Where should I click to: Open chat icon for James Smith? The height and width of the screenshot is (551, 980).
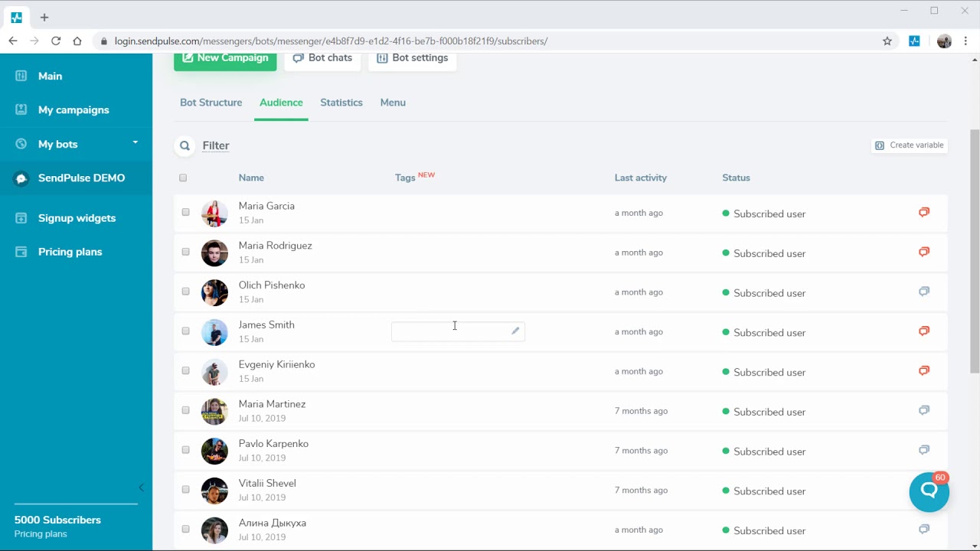924,331
